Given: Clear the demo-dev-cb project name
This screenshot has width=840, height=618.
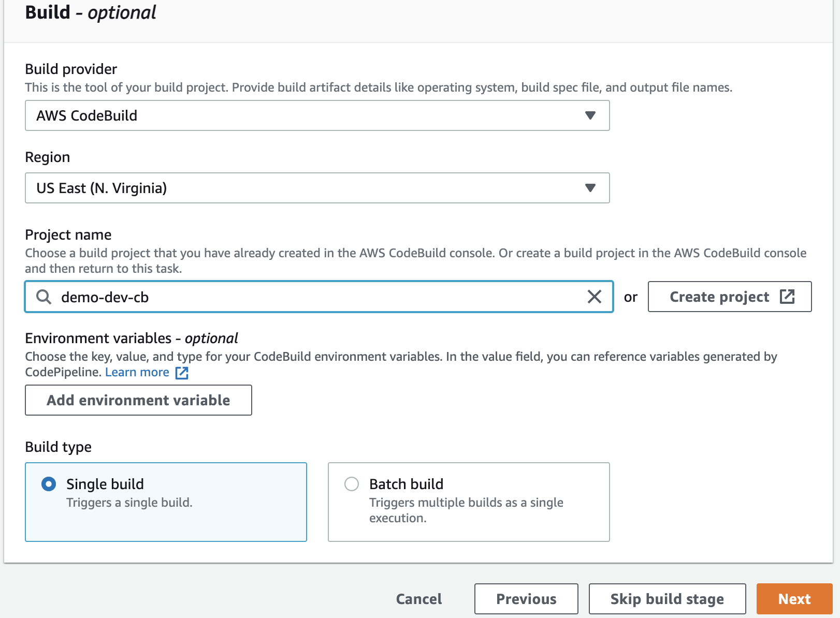Looking at the screenshot, I should coord(595,297).
